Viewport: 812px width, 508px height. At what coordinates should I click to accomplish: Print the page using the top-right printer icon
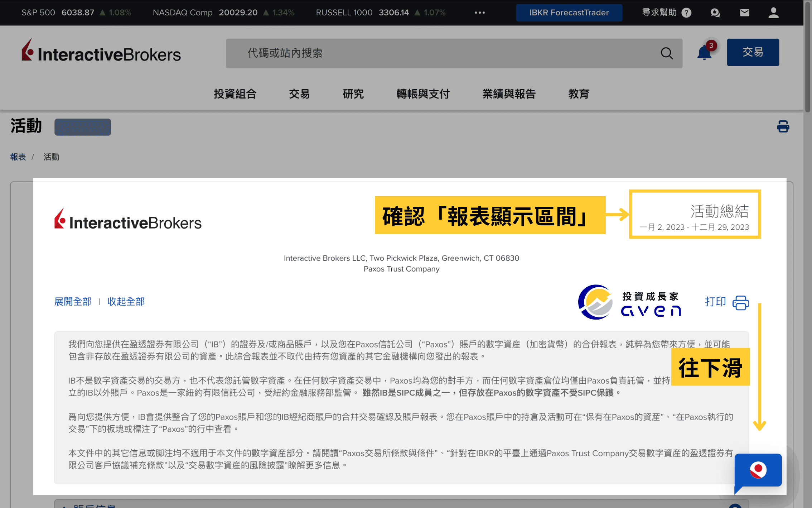tap(783, 126)
